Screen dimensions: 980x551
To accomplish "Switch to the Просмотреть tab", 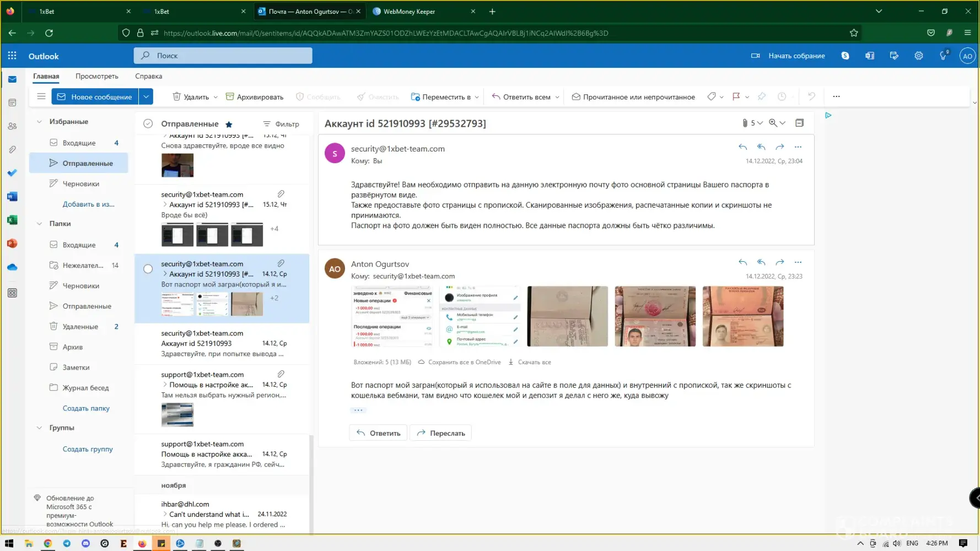I will coord(96,76).
